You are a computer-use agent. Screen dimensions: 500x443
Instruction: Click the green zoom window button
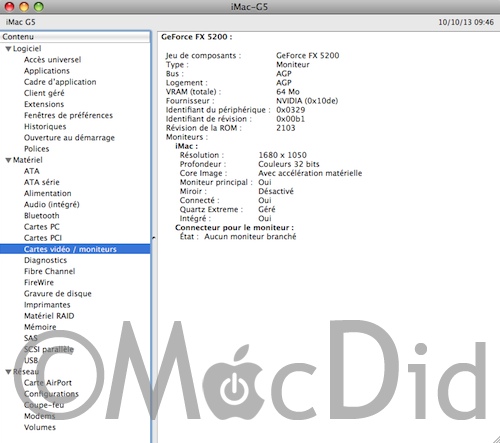(x=39, y=7)
